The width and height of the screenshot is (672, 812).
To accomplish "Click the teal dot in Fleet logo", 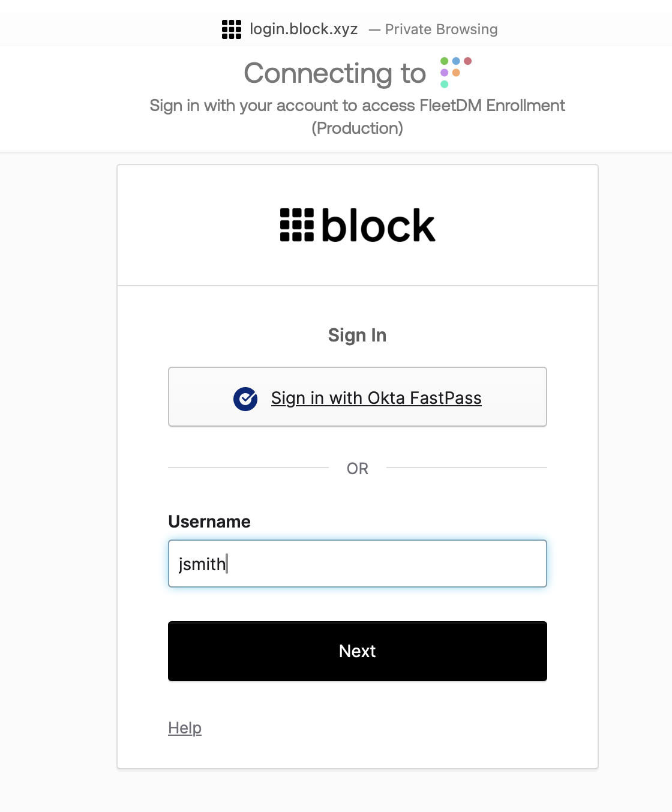I will point(445,84).
